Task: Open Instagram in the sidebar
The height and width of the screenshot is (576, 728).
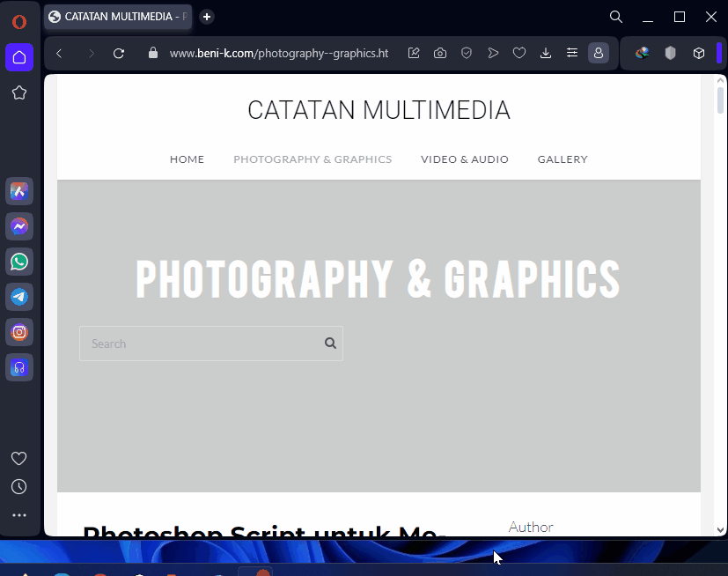Action: pyautogui.click(x=19, y=332)
